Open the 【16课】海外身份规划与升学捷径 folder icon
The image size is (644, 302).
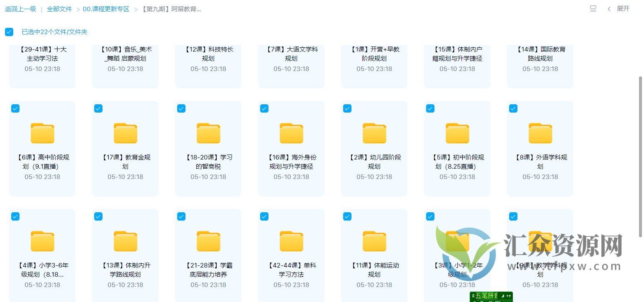coord(291,133)
